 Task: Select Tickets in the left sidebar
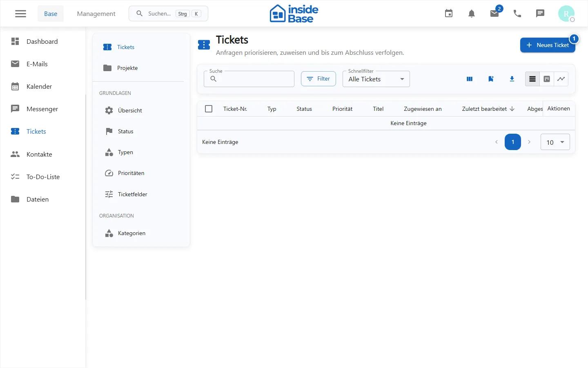coord(42,131)
